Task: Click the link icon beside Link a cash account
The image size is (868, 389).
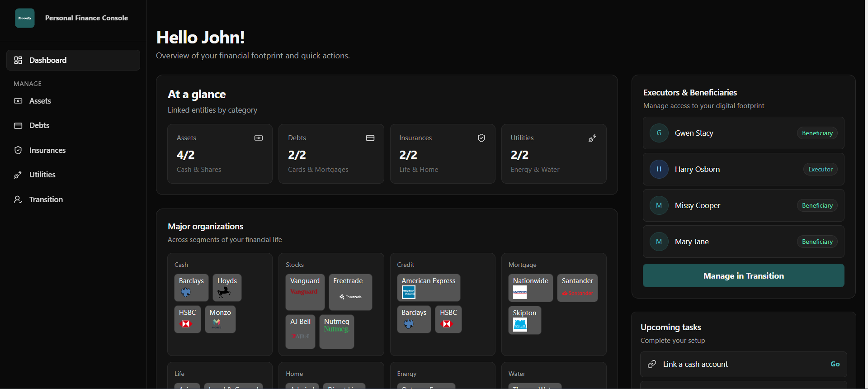Action: (652, 364)
